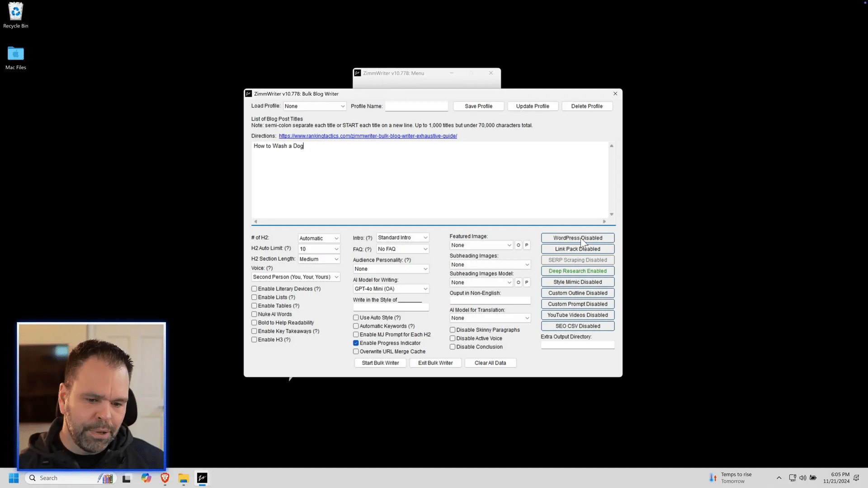The width and height of the screenshot is (868, 488).
Task: Click the Subheading Images Model O button
Action: (519, 282)
